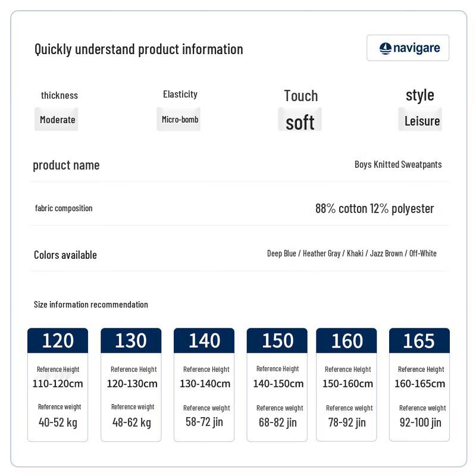This screenshot has width=476, height=476.
Task: Select the Moderate thickness tag
Action: coord(57,120)
